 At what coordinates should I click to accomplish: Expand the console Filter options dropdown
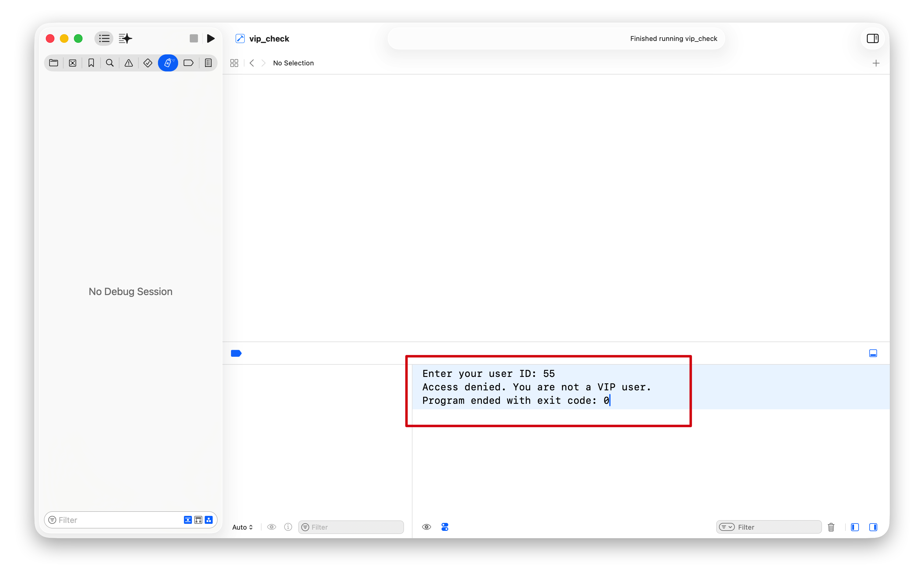pos(726,527)
